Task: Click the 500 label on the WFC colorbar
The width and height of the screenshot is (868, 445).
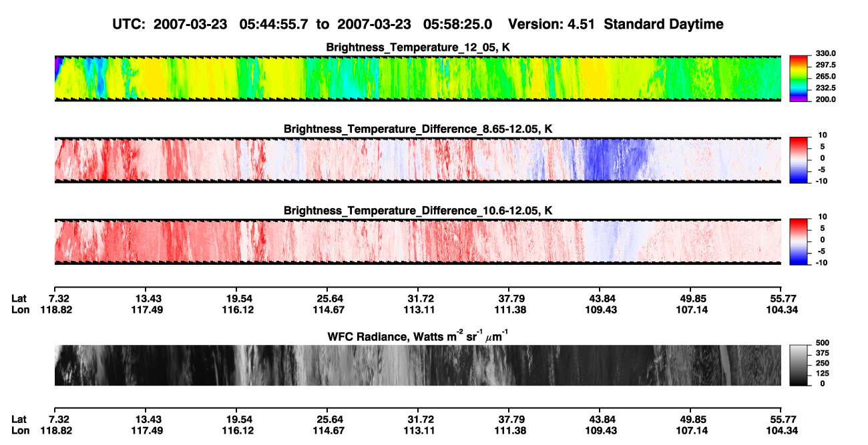Action: 823,342
